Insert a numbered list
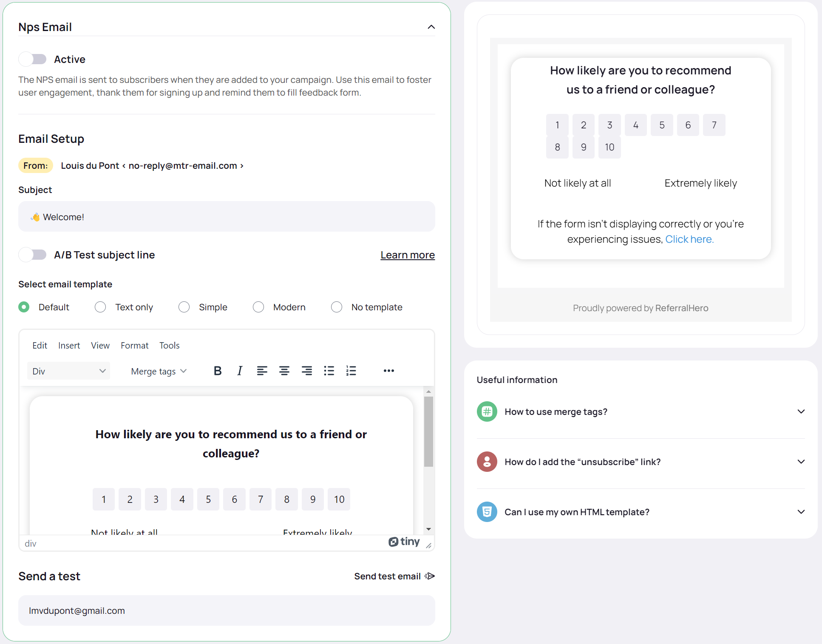 click(351, 371)
